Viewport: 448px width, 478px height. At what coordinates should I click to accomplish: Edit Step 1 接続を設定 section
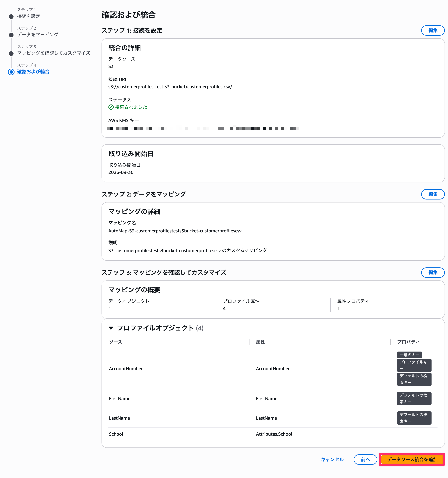click(x=433, y=31)
